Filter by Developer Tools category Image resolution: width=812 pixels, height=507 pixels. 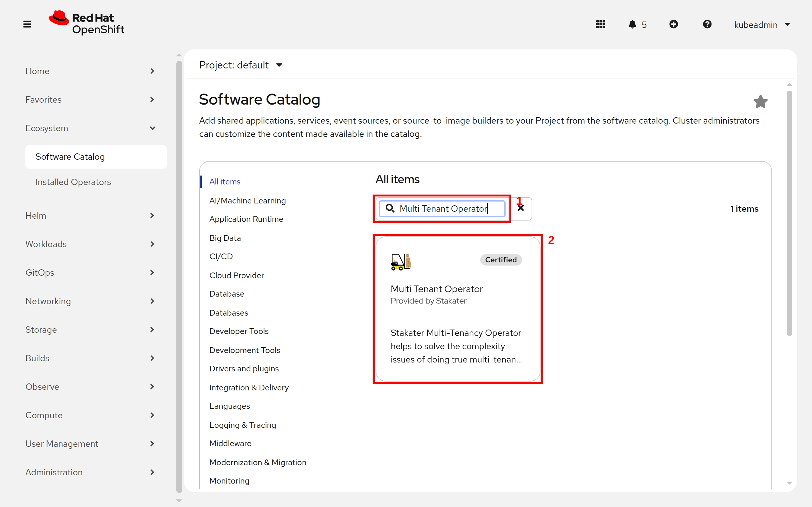(x=239, y=331)
